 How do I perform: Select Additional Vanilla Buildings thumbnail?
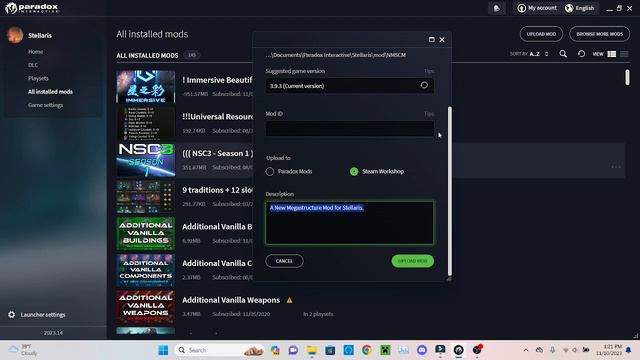[x=145, y=233]
